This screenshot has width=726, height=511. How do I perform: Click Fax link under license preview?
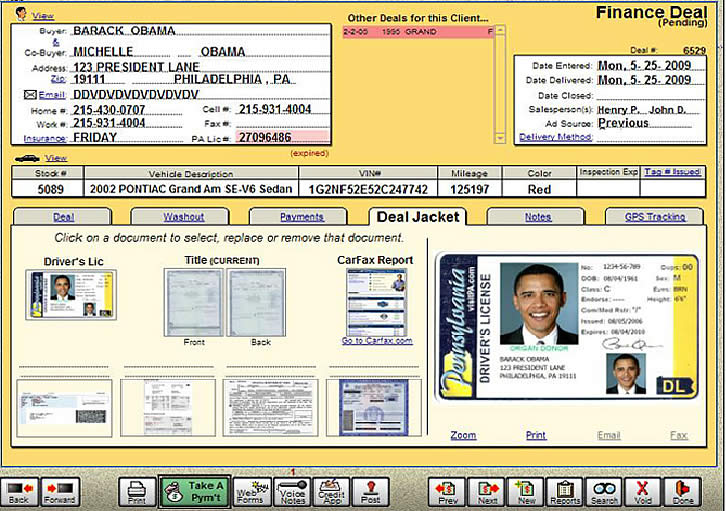tap(679, 435)
